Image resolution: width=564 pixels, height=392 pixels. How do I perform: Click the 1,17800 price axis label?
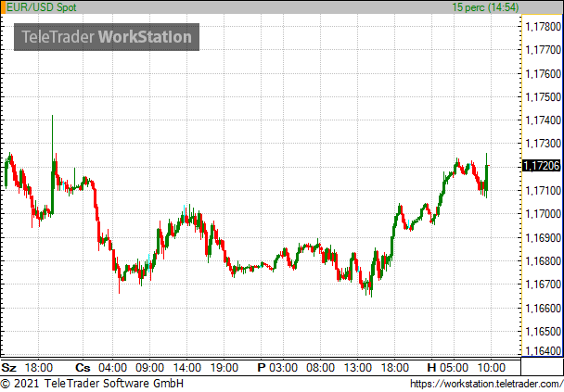pos(544,27)
